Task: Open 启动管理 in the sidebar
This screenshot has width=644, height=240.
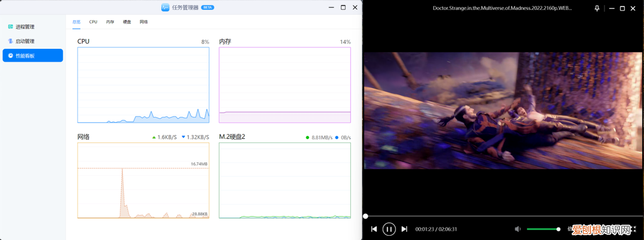Action: [x=25, y=41]
